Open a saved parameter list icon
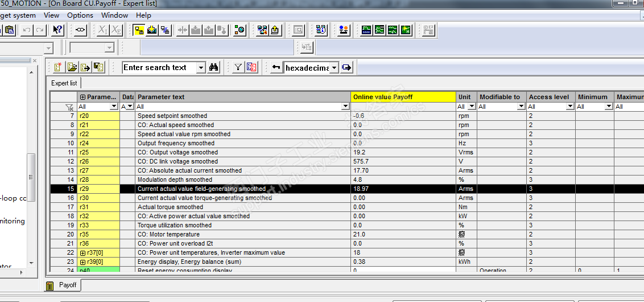644x302 pixels. coord(72,67)
